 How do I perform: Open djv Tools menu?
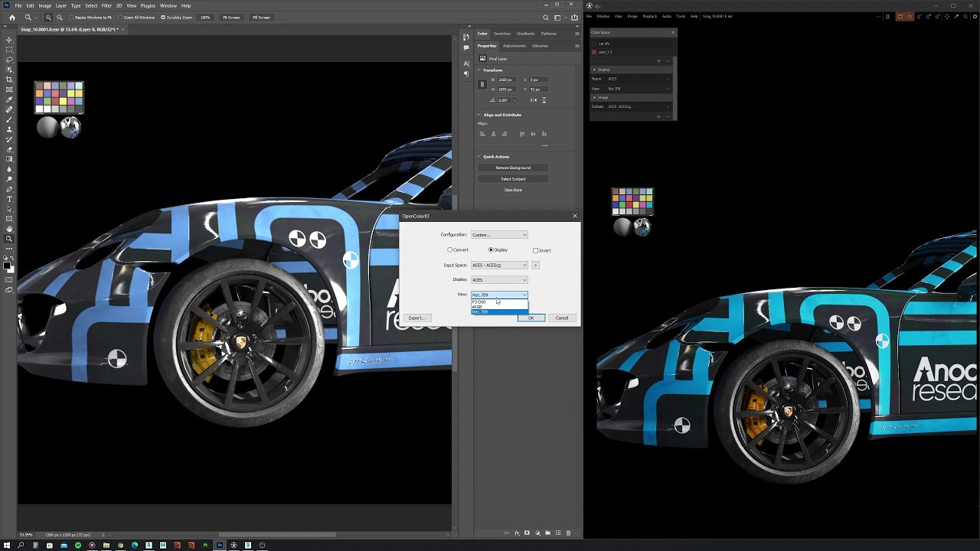681,16
